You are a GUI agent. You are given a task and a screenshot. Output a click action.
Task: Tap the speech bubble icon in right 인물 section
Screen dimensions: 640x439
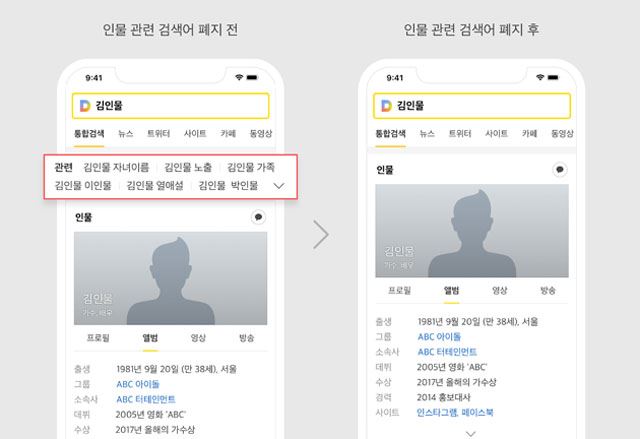pyautogui.click(x=560, y=169)
